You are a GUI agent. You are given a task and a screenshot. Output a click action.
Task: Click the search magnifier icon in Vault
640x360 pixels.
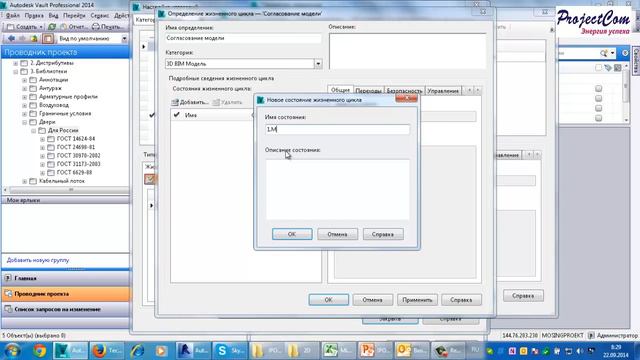pyautogui.click(x=604, y=53)
